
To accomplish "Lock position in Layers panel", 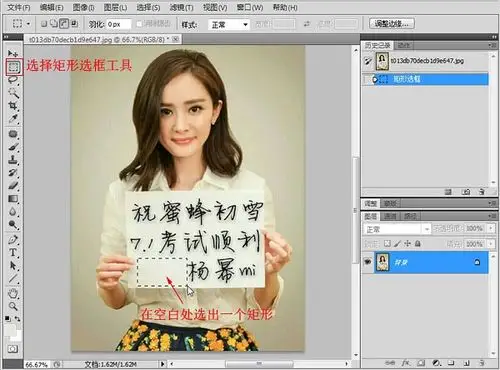I will tap(407, 244).
